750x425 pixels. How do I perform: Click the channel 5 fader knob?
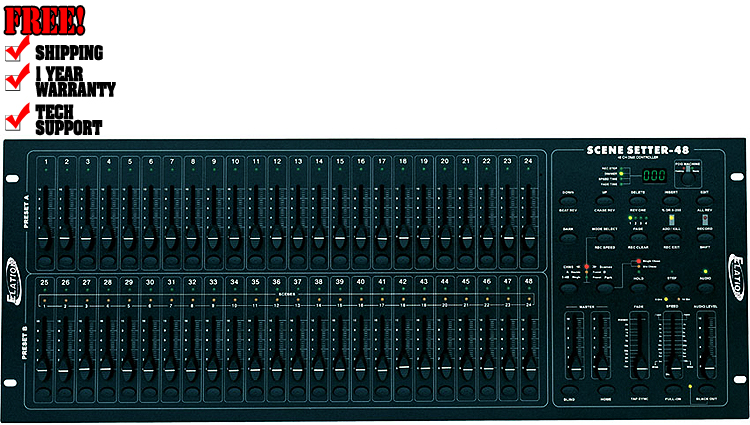pos(129,238)
